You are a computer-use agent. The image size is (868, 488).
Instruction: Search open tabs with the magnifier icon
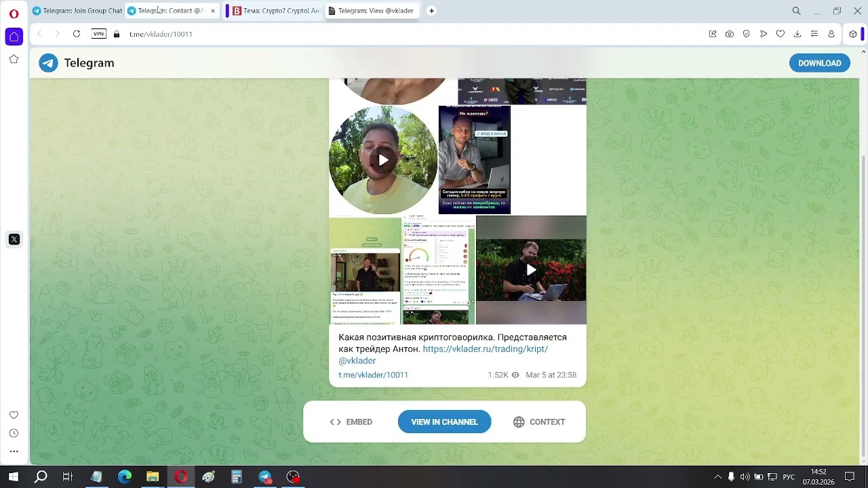tap(797, 11)
